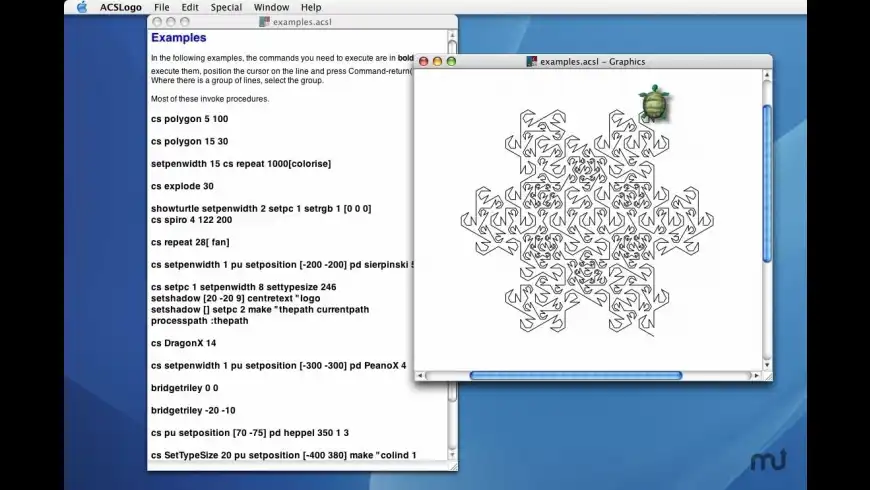870x490 pixels.
Task: Click the 'make "thepath currentpath' line
Action: tap(260, 309)
